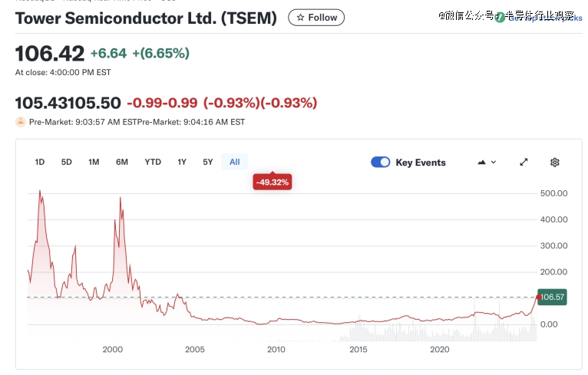Click the Follow star button
Image resolution: width=588 pixels, height=375 pixels.
pos(316,17)
